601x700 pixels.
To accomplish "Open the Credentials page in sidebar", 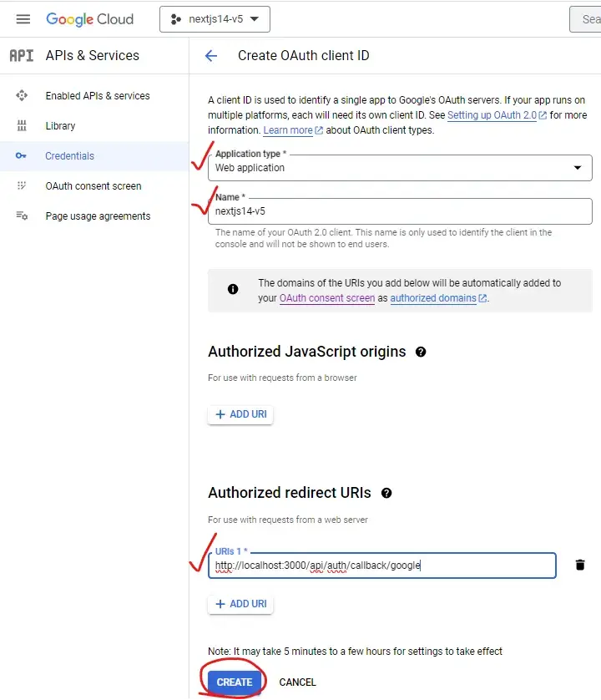I will pos(69,156).
